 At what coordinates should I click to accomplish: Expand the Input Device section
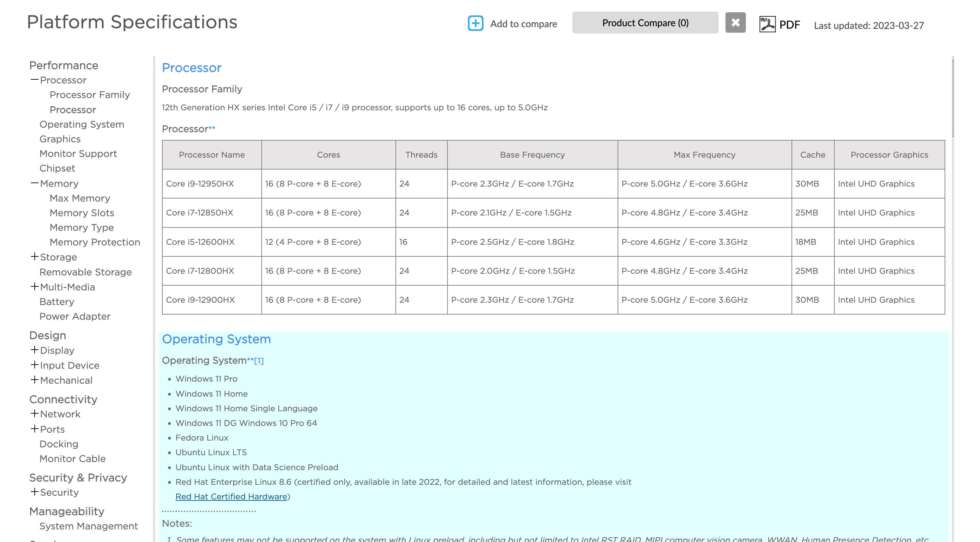(35, 365)
